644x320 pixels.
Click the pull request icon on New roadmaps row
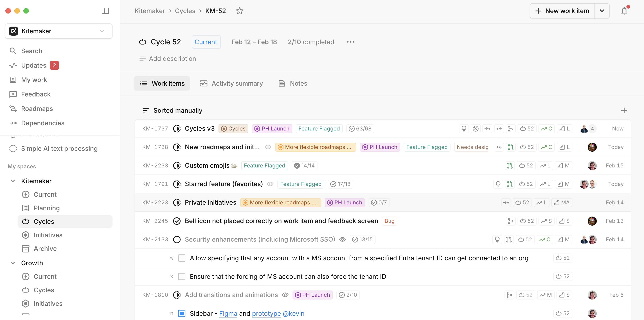511,147
